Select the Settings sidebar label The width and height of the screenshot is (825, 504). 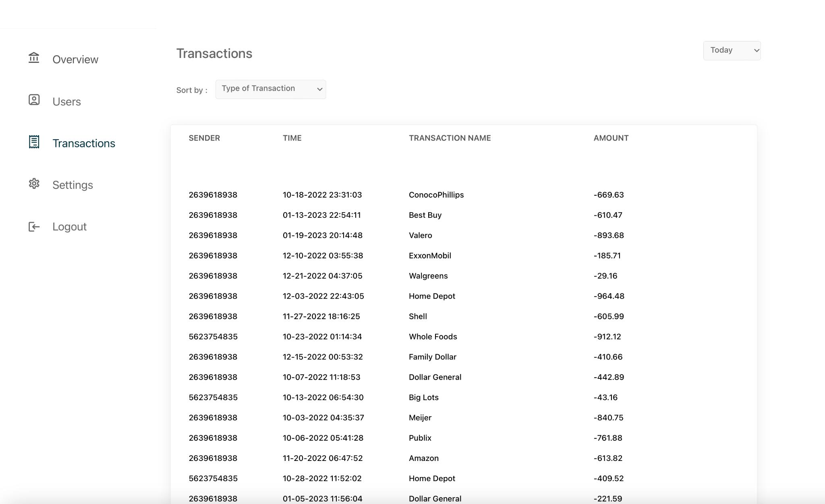73,185
